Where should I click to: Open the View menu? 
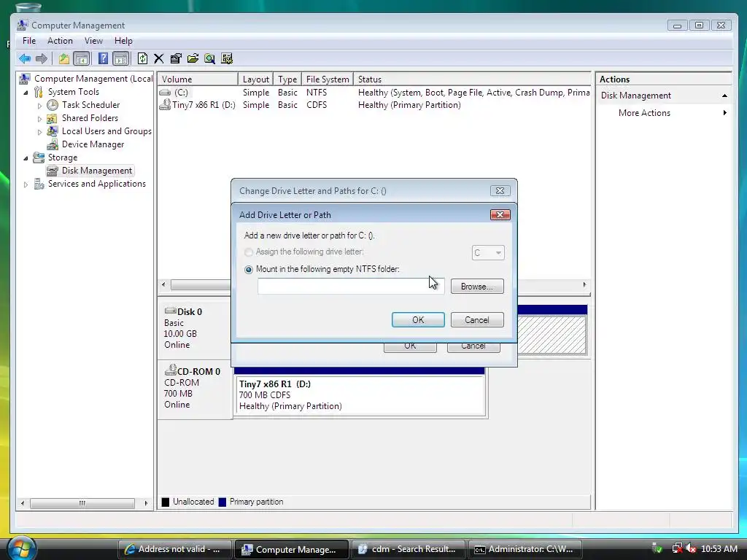tap(93, 41)
